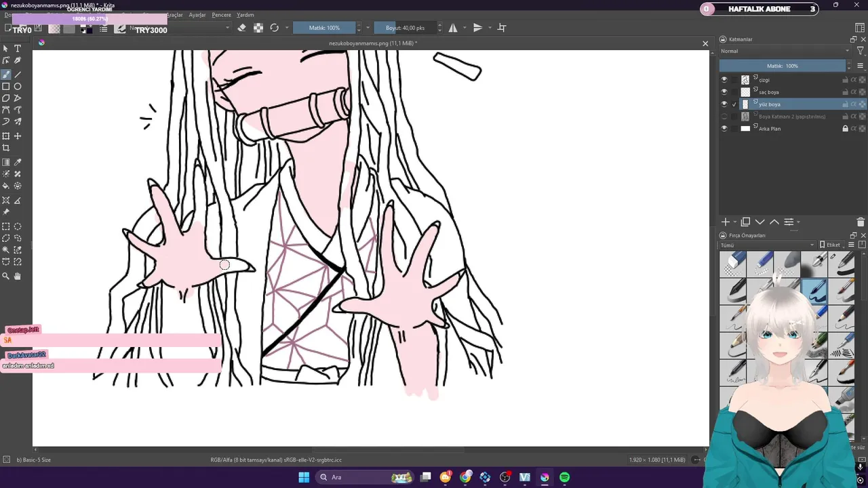
Task: Select the Crop tool
Action: pos(6,148)
